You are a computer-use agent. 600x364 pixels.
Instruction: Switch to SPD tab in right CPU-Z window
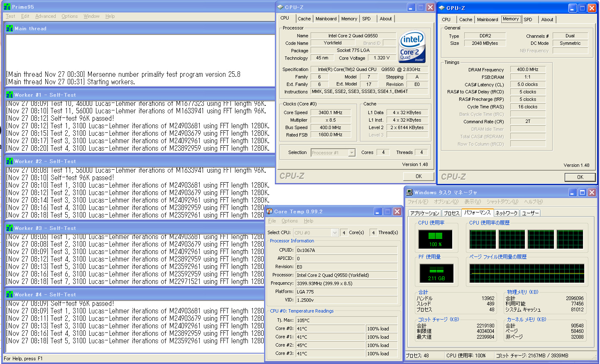[528, 20]
